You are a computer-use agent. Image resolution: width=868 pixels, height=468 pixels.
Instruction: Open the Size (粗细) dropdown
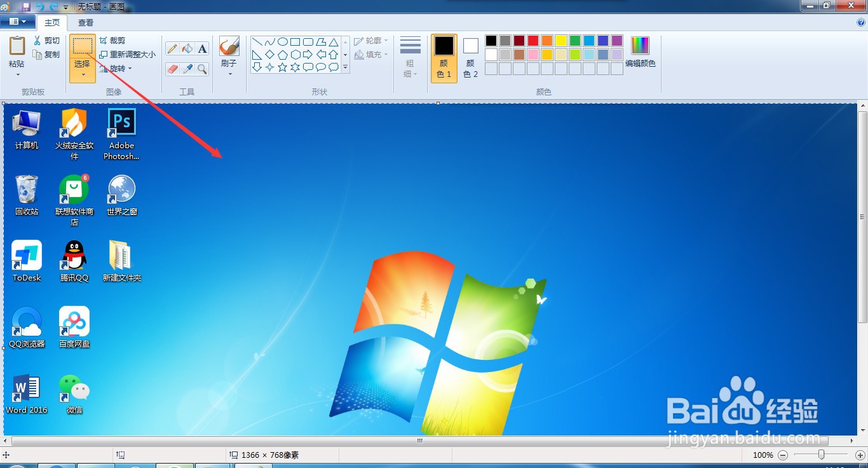410,58
